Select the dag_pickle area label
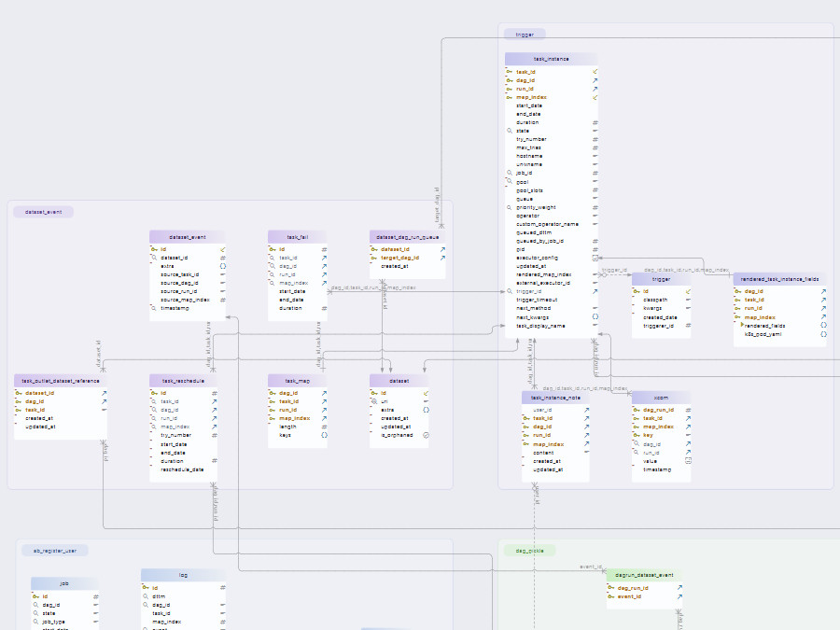840x630 pixels. [x=529, y=550]
